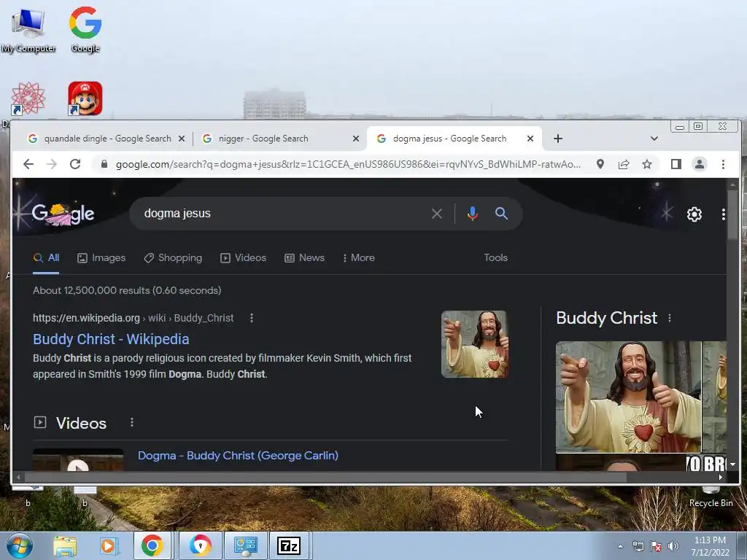Launch media player from taskbar

108,545
